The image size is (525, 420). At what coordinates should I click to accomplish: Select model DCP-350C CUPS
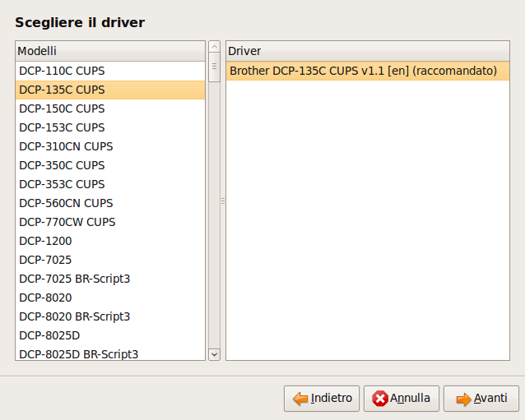click(110, 165)
